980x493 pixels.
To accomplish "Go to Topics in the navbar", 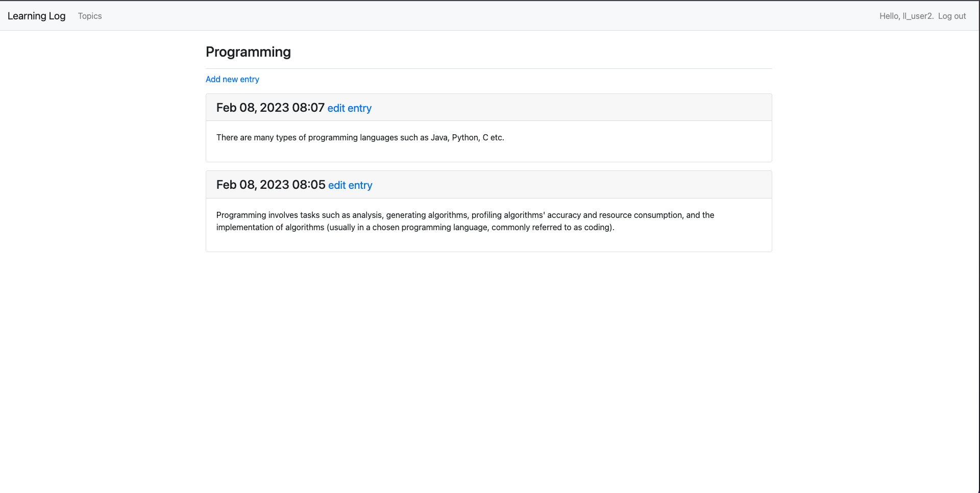I will [90, 16].
